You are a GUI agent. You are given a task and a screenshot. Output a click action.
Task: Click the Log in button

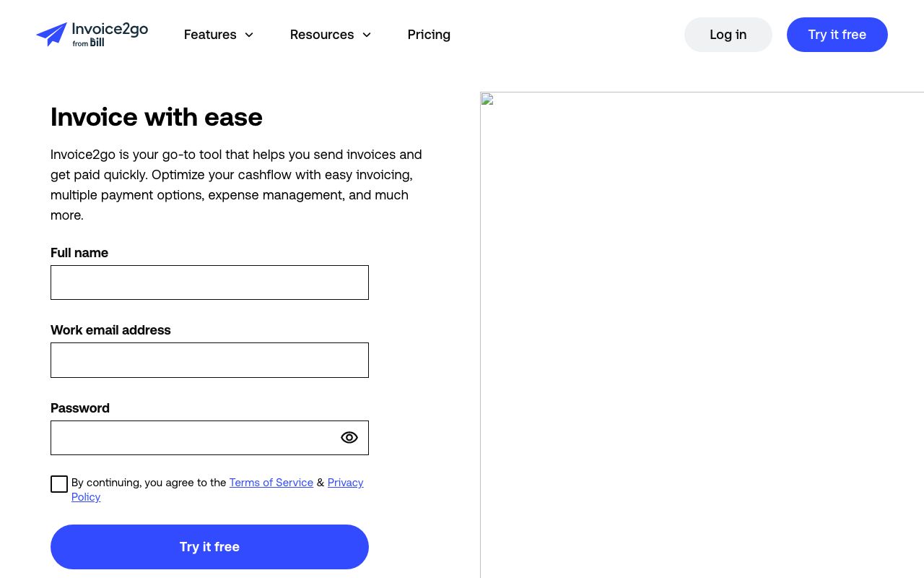(x=728, y=34)
